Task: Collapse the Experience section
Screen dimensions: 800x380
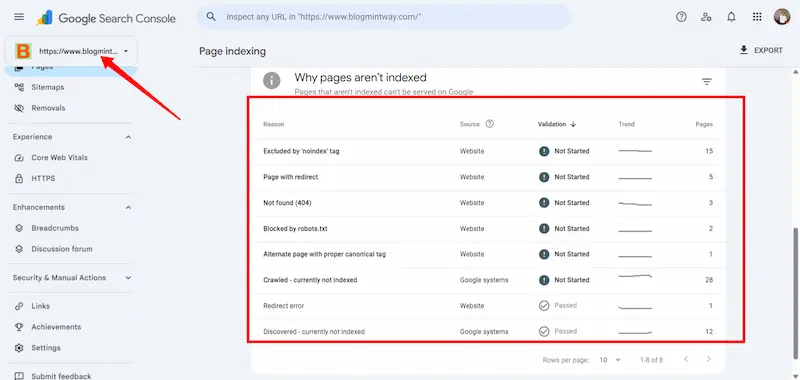Action: [128, 137]
